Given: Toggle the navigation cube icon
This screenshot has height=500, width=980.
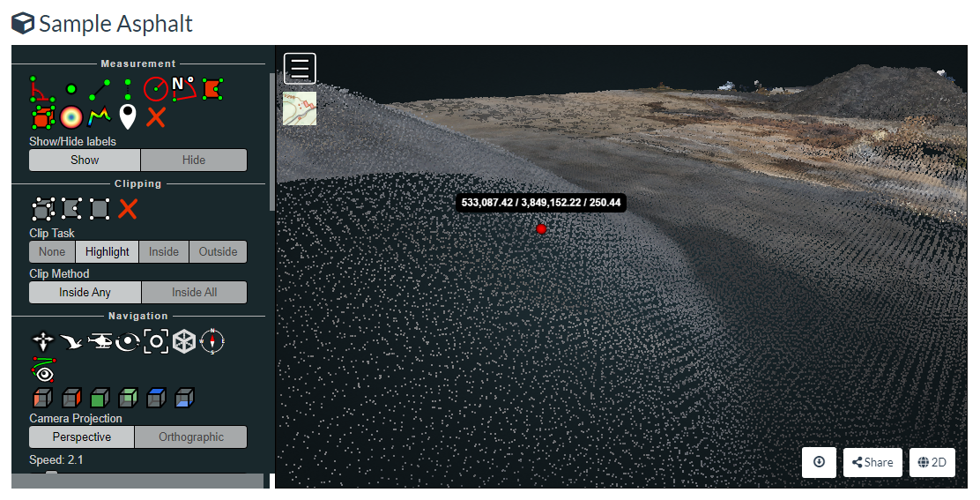Looking at the screenshot, I should [183, 341].
